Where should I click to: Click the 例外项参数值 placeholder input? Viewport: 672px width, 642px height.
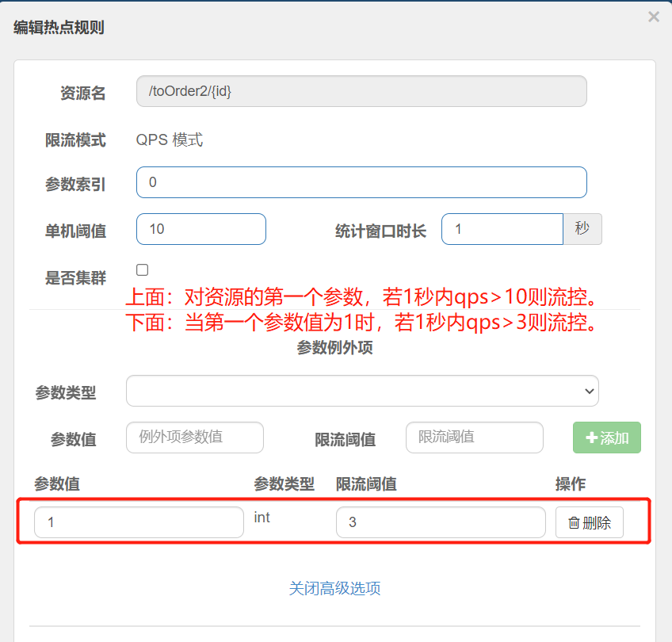(195, 438)
